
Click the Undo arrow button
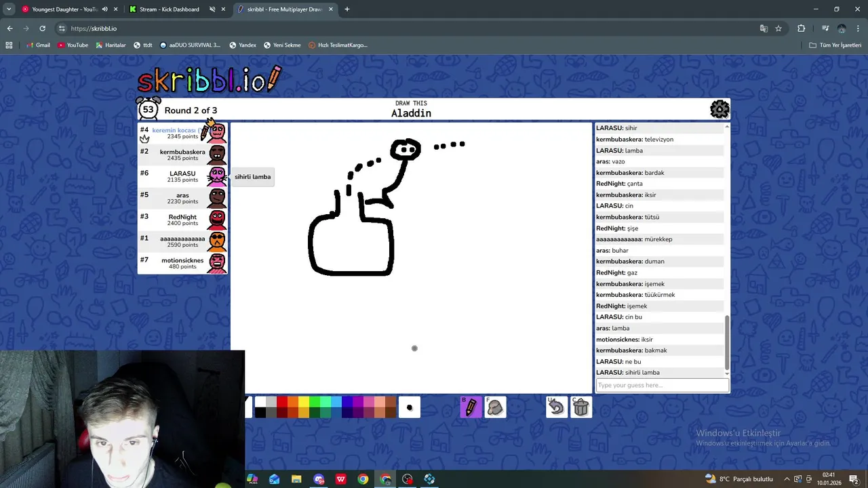coord(557,407)
